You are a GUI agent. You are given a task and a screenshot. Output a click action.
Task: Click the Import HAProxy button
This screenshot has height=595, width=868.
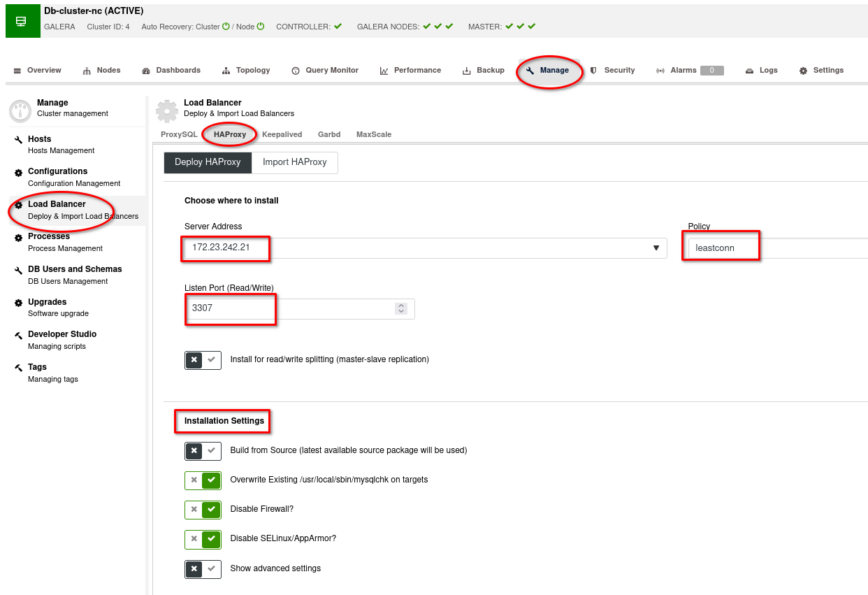tap(294, 162)
